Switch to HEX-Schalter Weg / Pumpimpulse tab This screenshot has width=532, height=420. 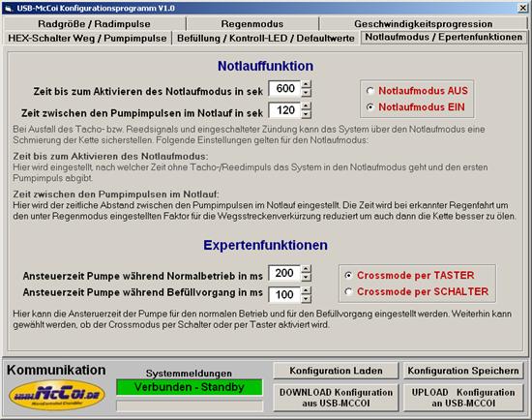point(87,38)
